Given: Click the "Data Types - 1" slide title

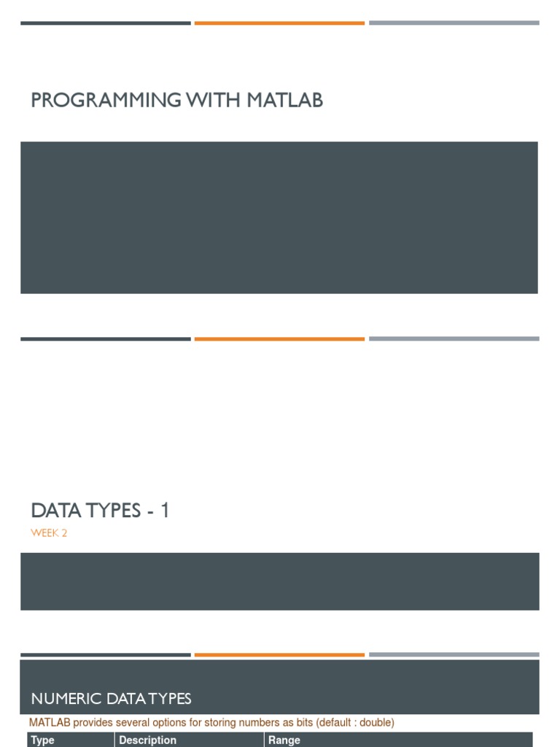Looking at the screenshot, I should 100,511.
